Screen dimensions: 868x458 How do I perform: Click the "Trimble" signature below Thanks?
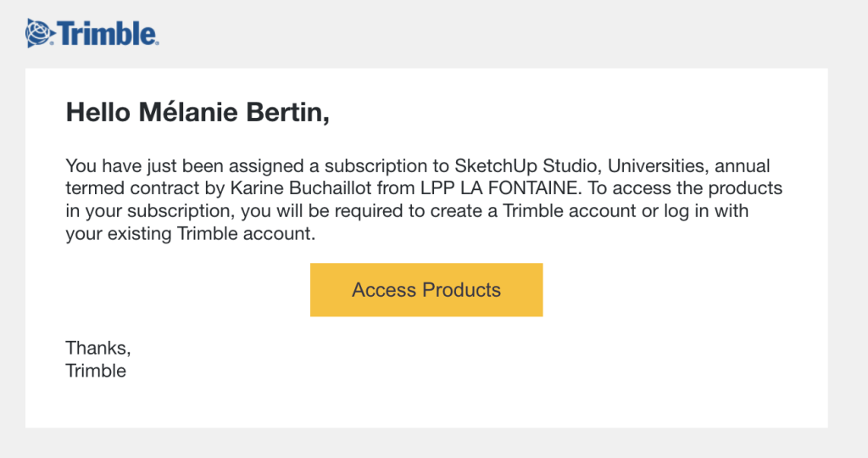(x=96, y=371)
